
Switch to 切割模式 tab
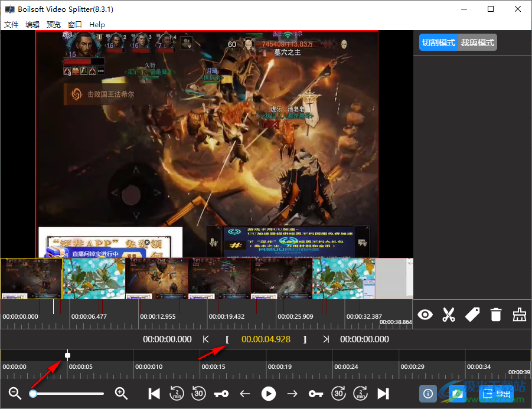pyautogui.click(x=439, y=42)
